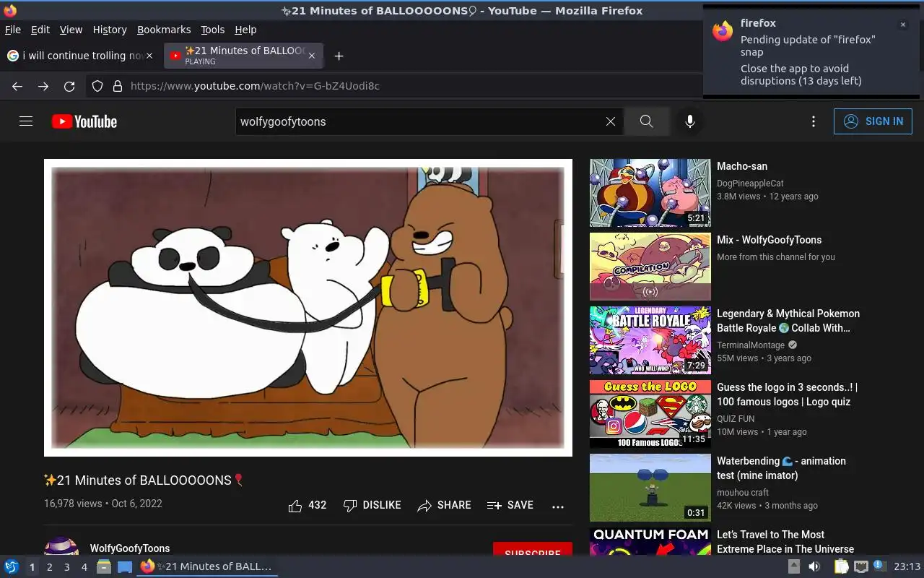
Task: Switch to the 'i will continue trolling' tab
Action: coord(79,56)
